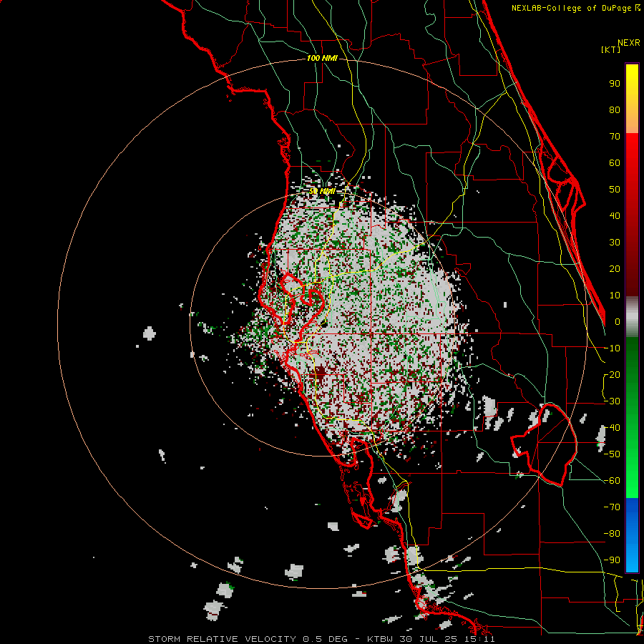Viewport: 644px width, 644px height.
Task: Select the -40 scale label
Action: [x=612, y=428]
